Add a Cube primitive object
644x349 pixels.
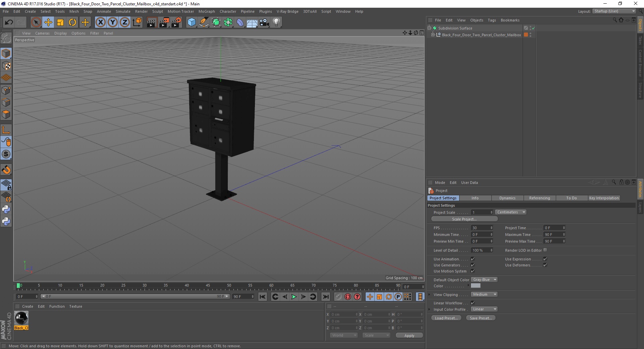tap(192, 22)
